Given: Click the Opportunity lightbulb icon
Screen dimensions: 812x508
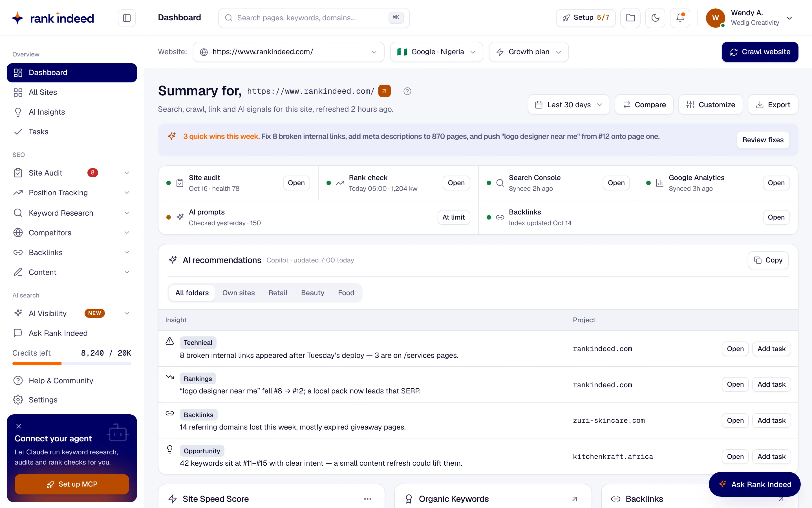Looking at the screenshot, I should [170, 449].
